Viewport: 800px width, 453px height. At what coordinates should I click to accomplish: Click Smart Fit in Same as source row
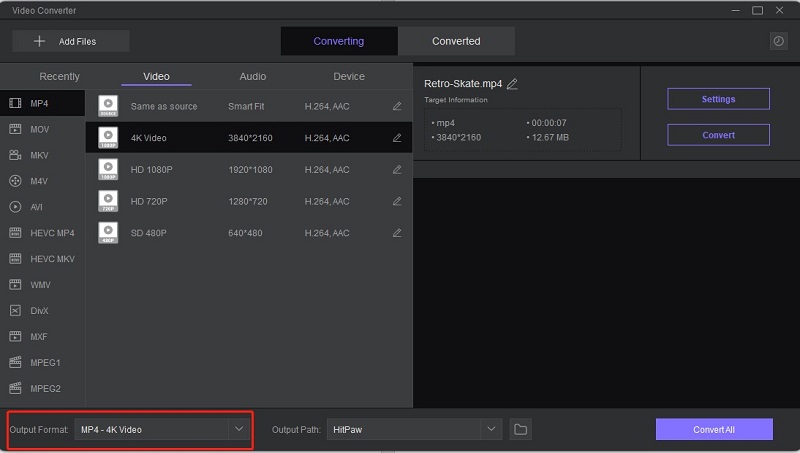246,106
